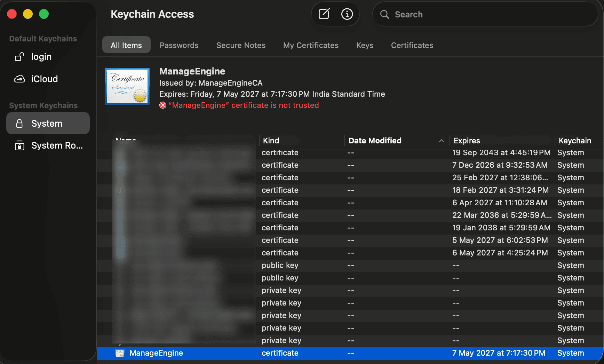Click the small certificate icon in ManageEngine row

[120, 353]
